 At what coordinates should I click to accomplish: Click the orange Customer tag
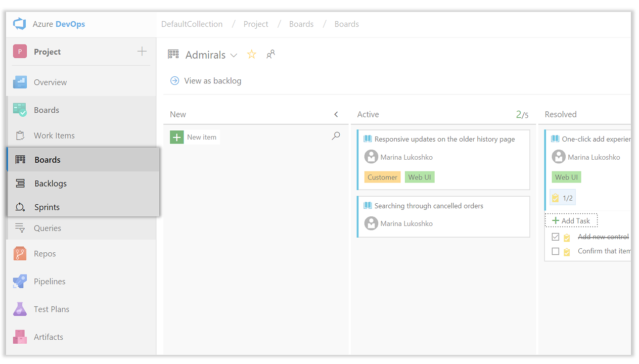(x=382, y=177)
